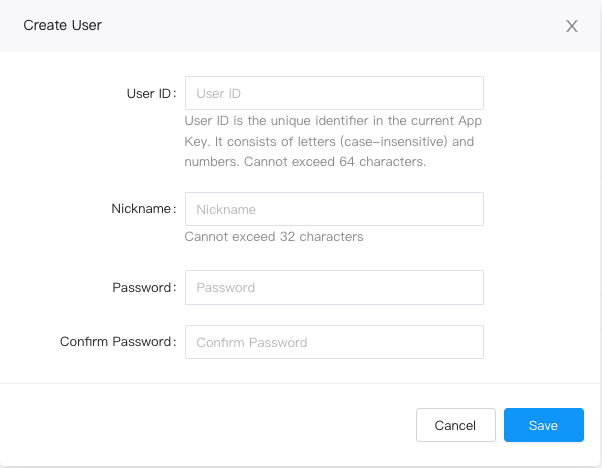Focus the User ID input field
This screenshot has width=602, height=468.
point(334,93)
